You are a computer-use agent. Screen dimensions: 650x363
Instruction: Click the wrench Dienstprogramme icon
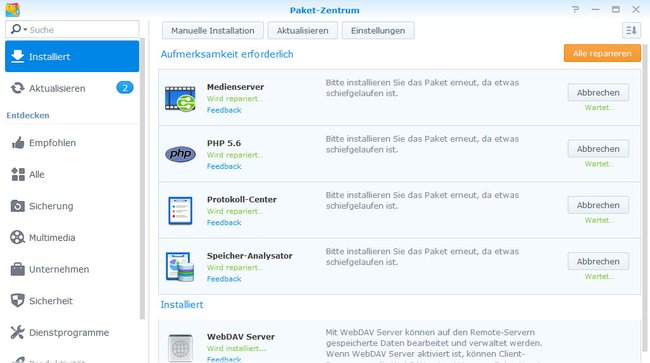[17, 332]
